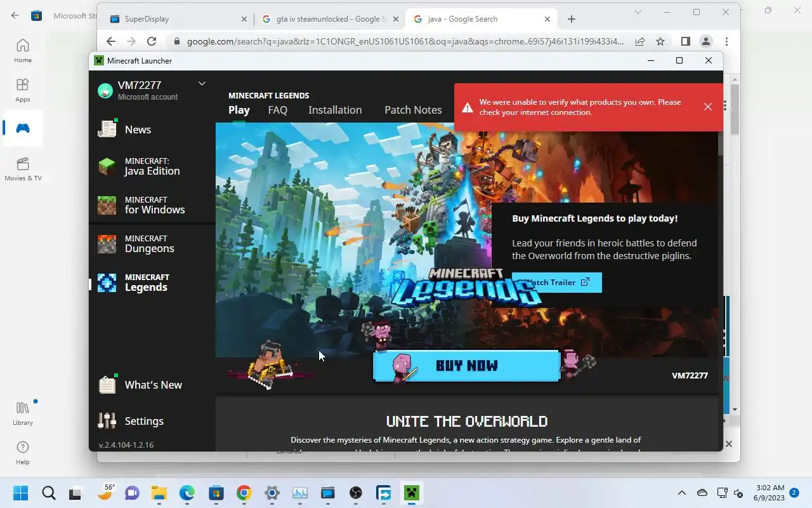Open Help in Microsoft Store
Screen dimensions: 812x508
click(x=23, y=453)
